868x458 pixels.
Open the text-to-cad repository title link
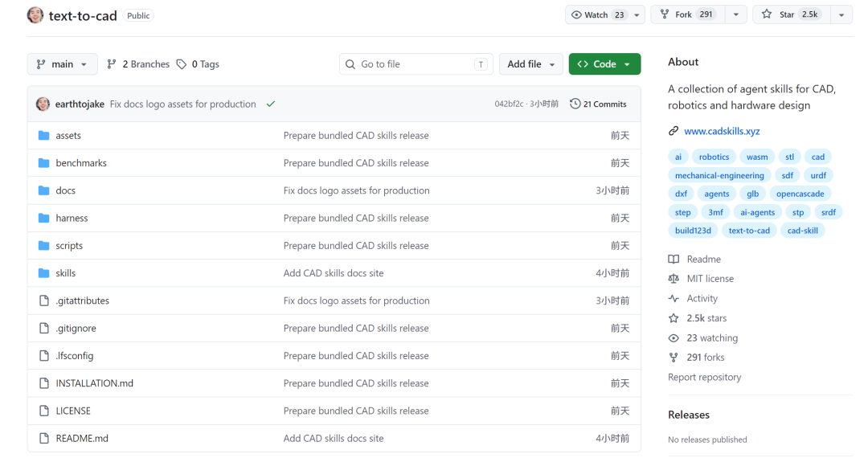83,15
